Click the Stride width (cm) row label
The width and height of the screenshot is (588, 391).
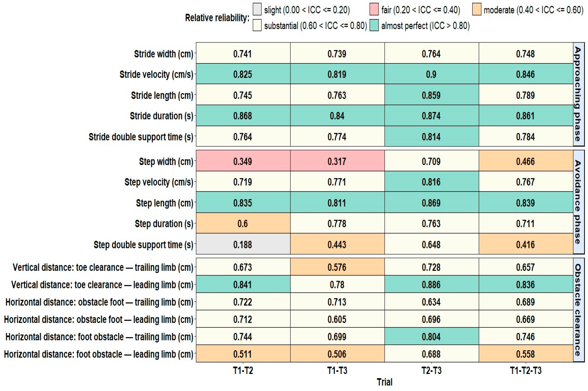[164, 54]
